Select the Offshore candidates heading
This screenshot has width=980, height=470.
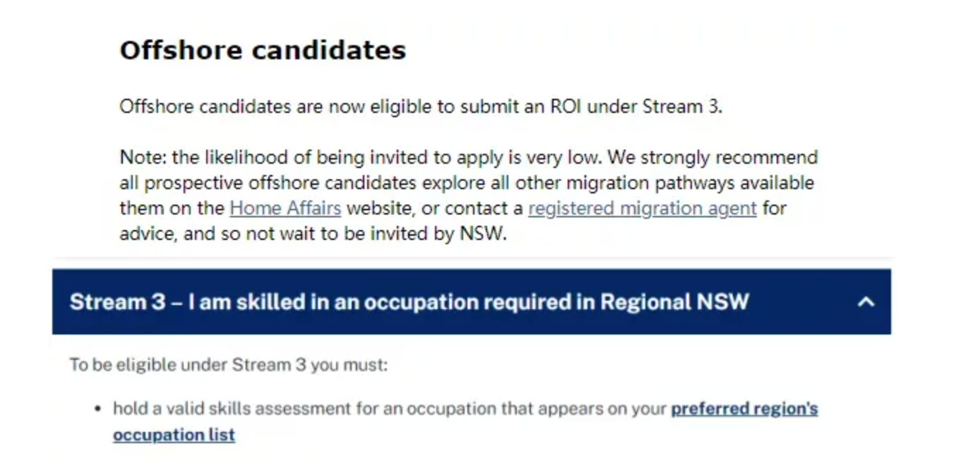coord(263,50)
